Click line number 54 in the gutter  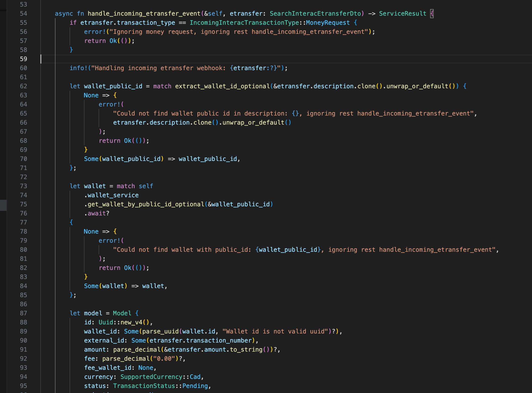pos(23,14)
